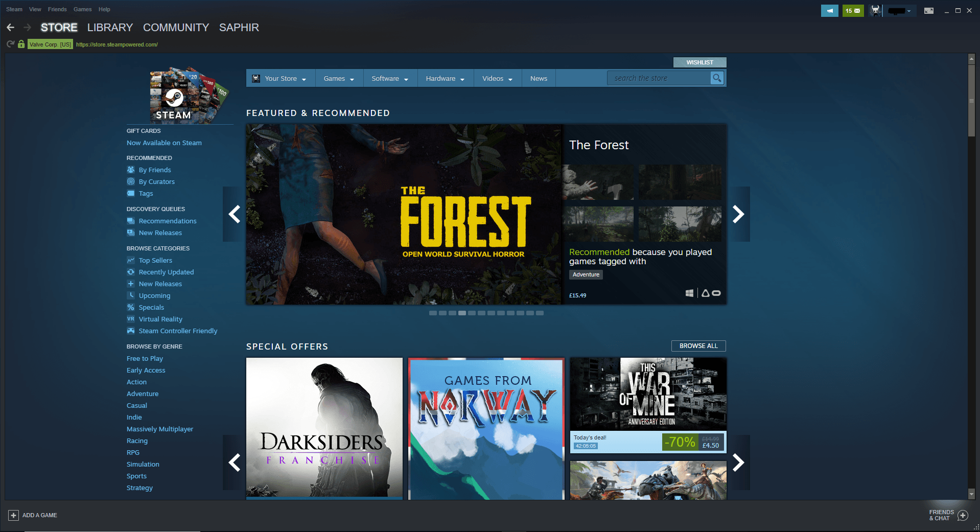Open the Help menu
Screen dimensions: 980x532
coord(104,9)
